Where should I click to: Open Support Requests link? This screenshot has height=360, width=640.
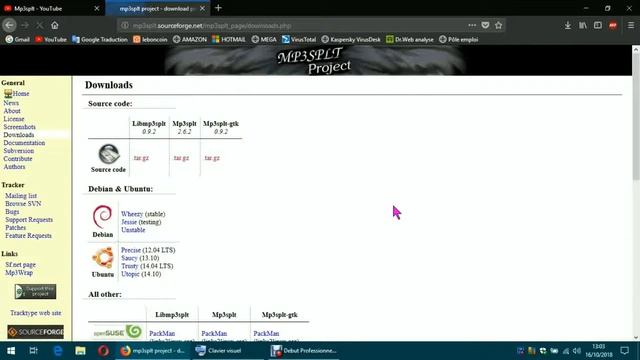pos(29,220)
